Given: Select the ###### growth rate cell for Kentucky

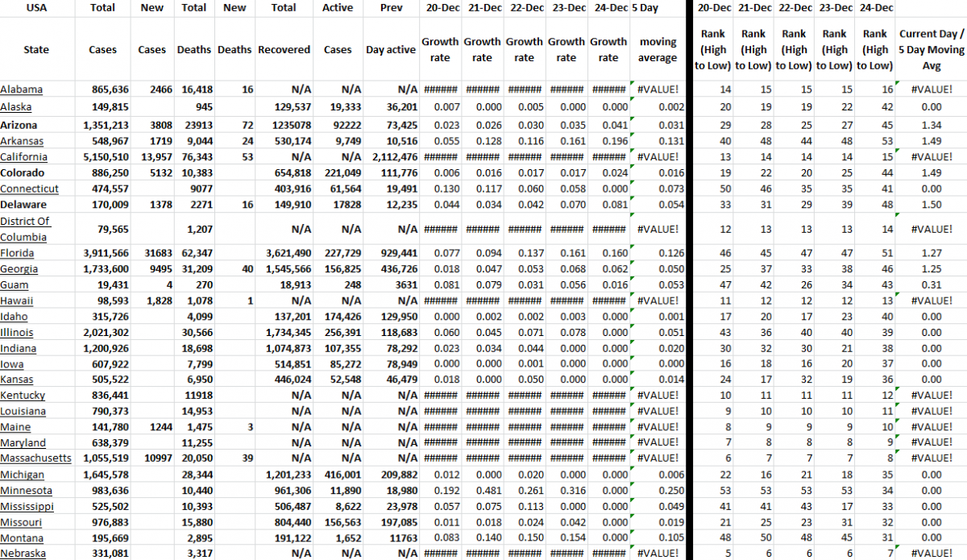Looking at the screenshot, I should (x=440, y=395).
